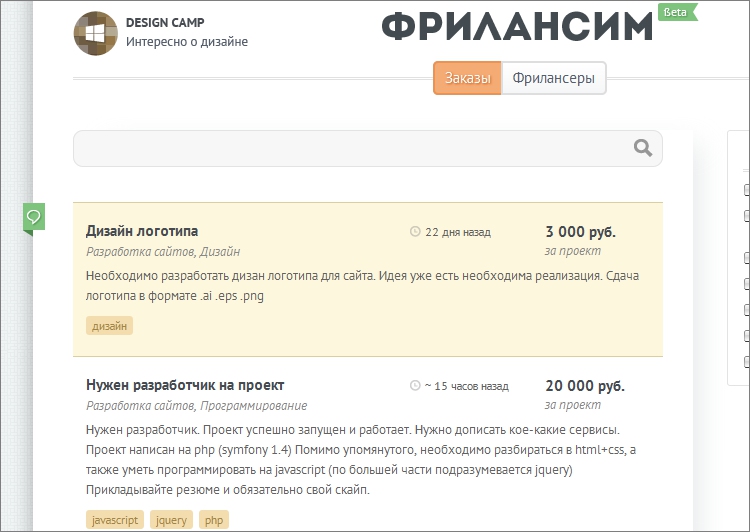Click the 22 дня назад timestamp
Viewport: 750px width, 532px height.
click(458, 232)
